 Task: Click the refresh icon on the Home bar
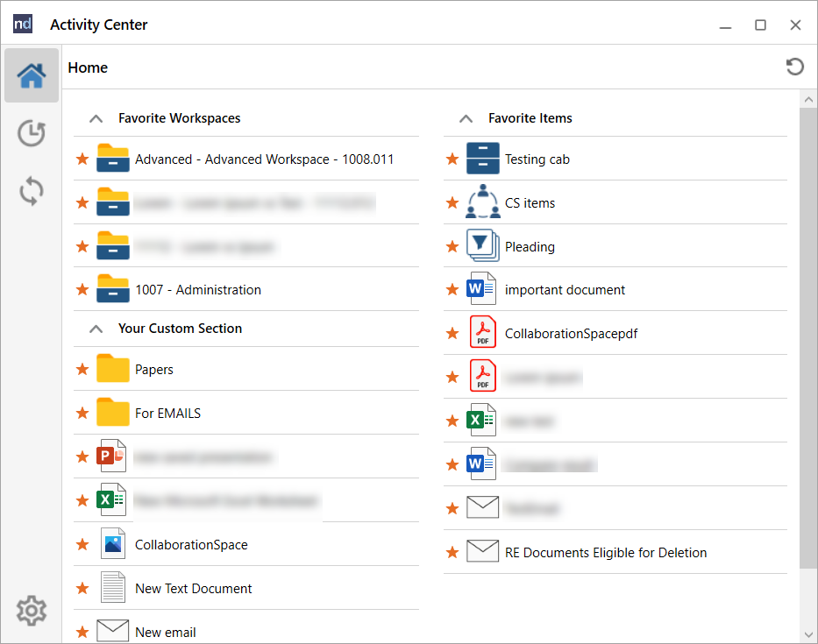(794, 67)
